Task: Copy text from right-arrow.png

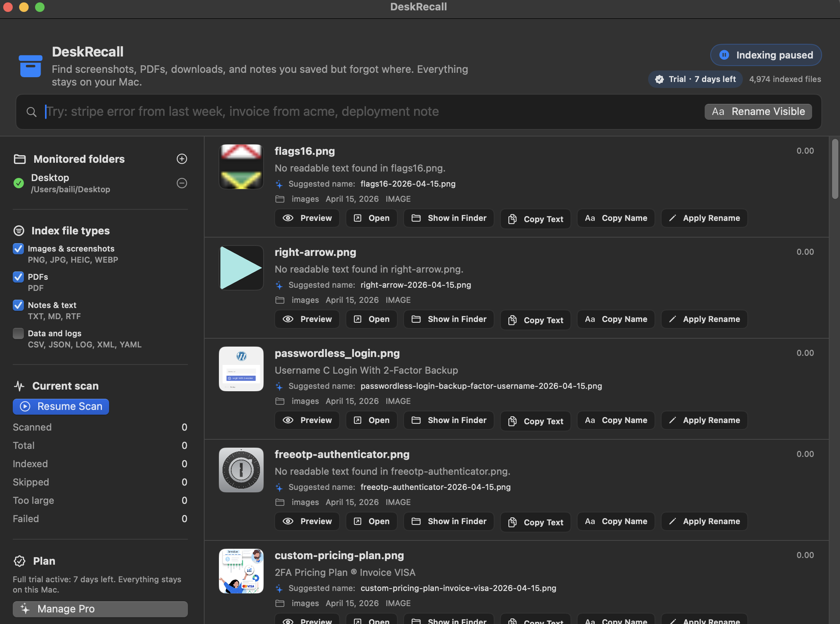Action: 535,320
